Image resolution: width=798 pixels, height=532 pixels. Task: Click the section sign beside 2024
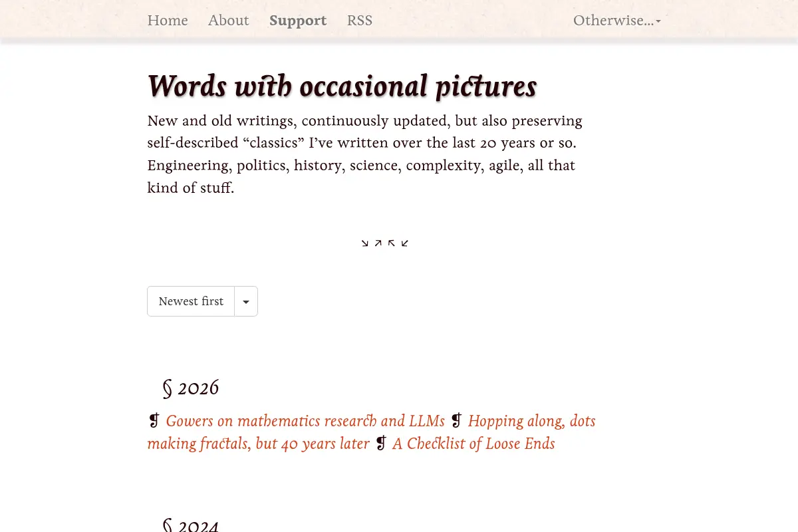[168, 525]
